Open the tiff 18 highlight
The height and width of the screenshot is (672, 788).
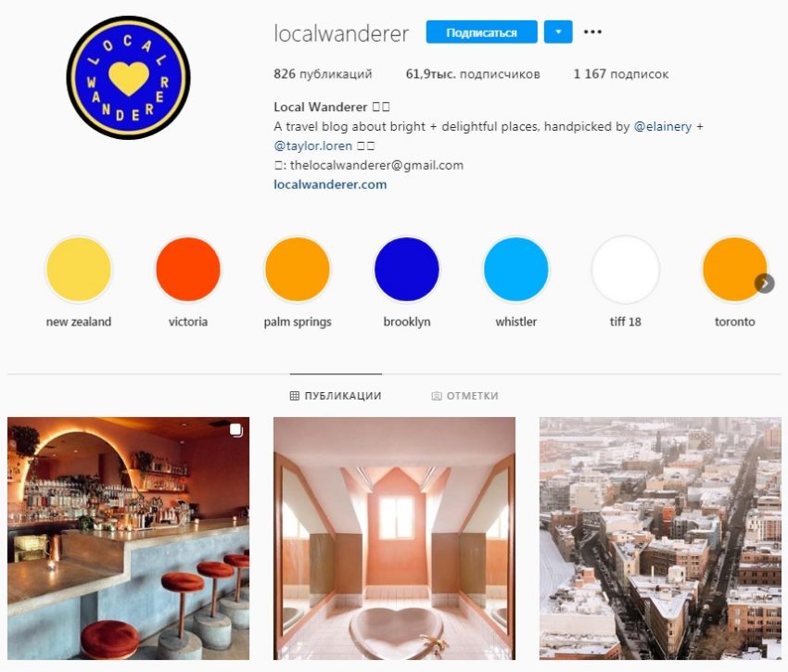coord(625,270)
